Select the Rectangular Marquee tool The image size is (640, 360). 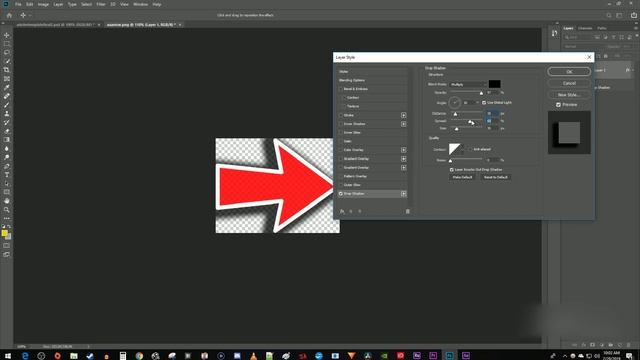click(x=7, y=44)
